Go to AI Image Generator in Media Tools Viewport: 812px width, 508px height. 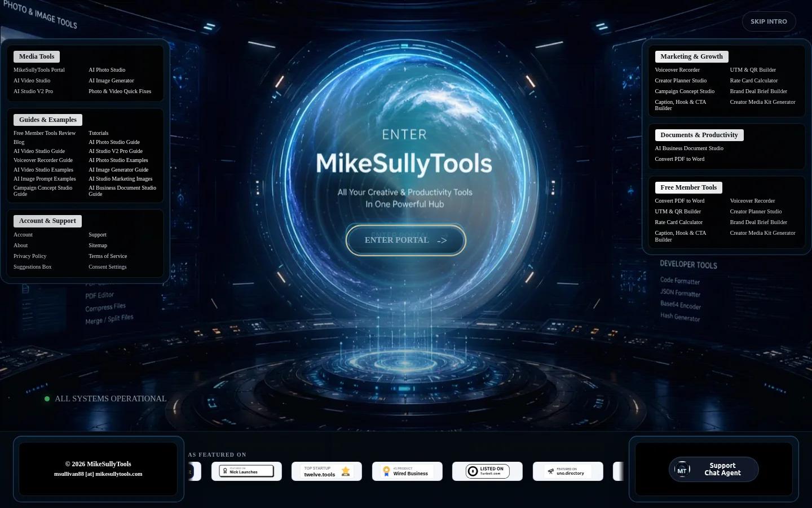click(111, 81)
